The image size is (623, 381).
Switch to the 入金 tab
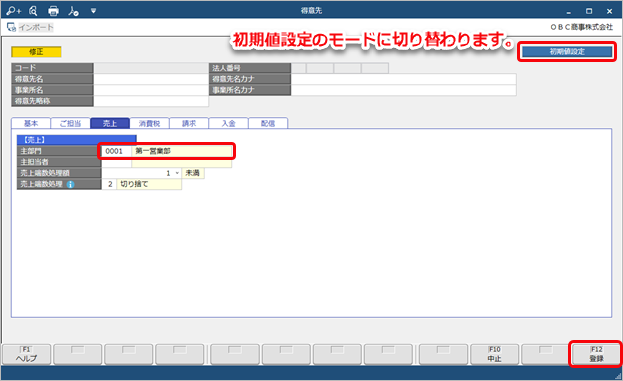pos(228,123)
